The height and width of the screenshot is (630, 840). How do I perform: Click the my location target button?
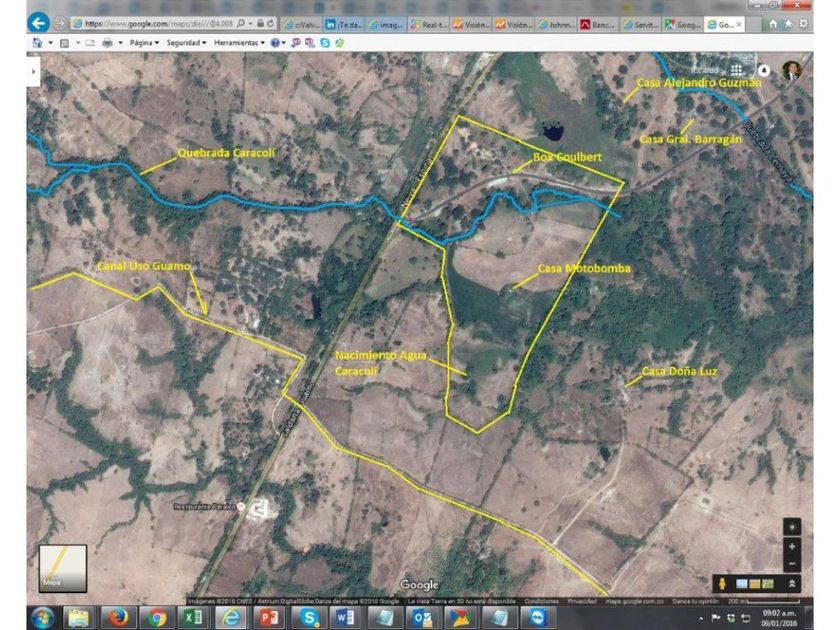(792, 527)
